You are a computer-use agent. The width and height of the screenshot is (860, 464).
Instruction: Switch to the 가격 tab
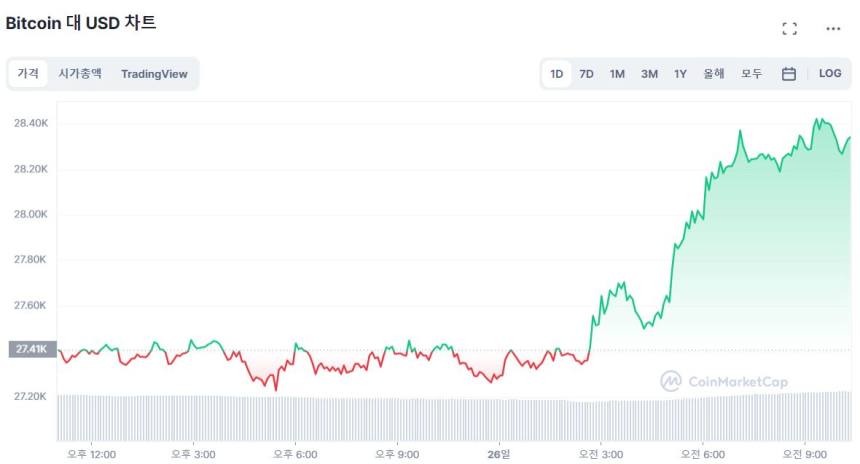(28, 74)
